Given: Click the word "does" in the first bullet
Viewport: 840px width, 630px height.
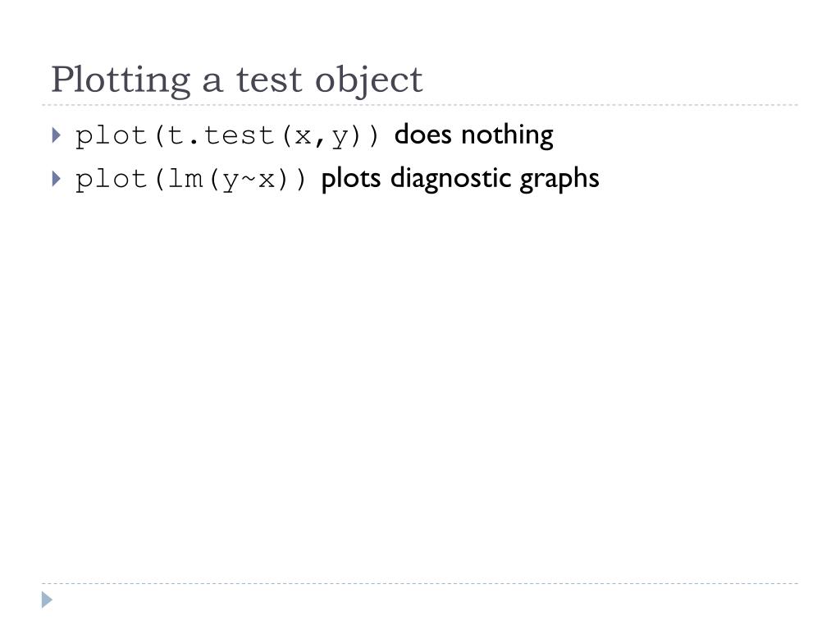Looking at the screenshot, I should click(x=422, y=135).
